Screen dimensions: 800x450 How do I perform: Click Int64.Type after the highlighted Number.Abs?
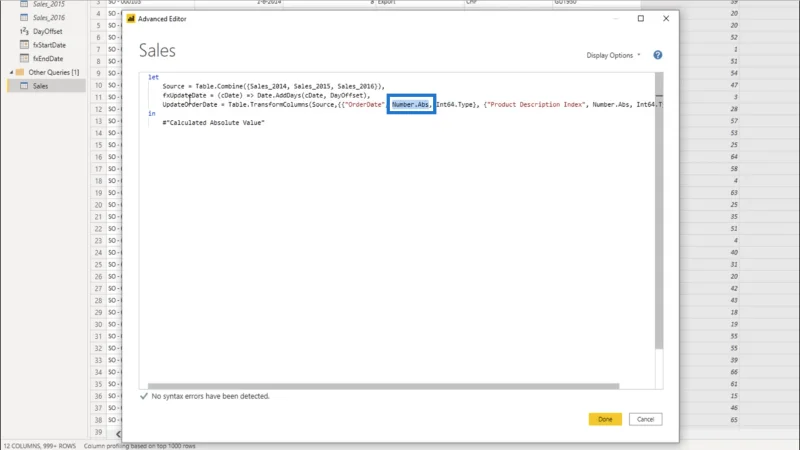click(454, 105)
